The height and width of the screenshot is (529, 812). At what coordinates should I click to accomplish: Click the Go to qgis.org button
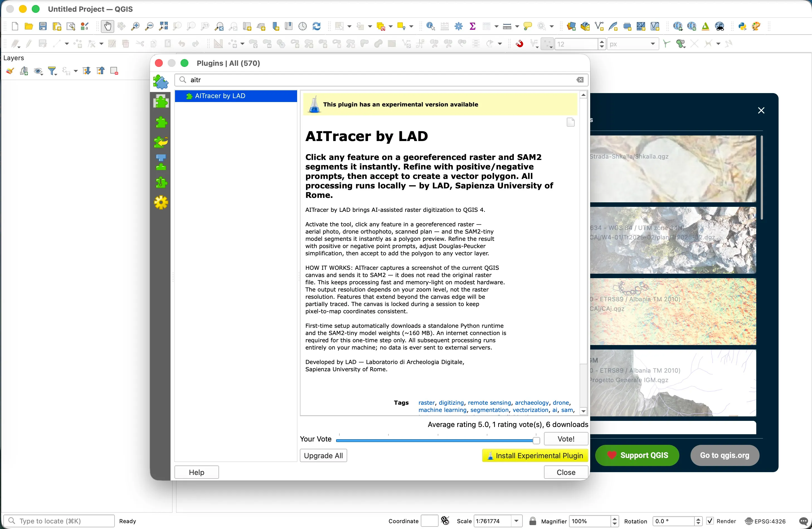725,455
